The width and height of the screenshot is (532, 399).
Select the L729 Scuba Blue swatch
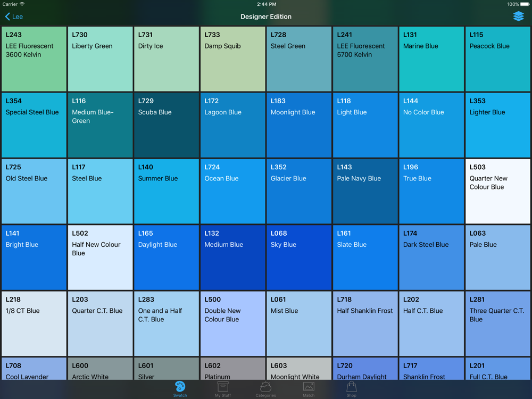(166, 125)
